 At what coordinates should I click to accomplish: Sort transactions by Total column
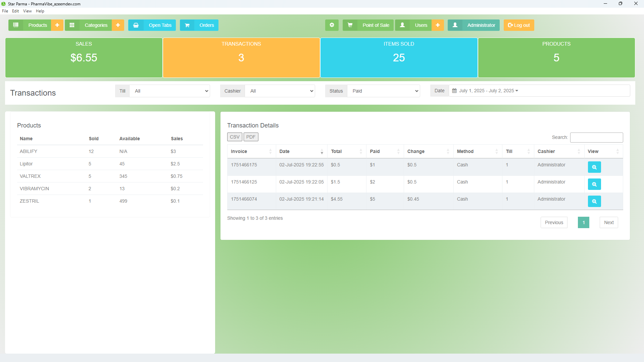pos(346,151)
